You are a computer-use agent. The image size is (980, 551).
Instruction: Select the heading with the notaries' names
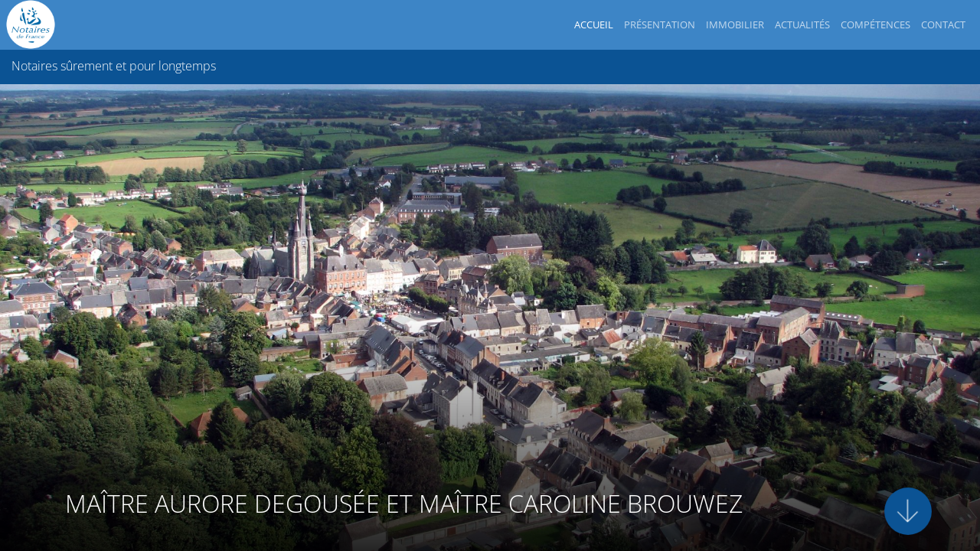tap(403, 504)
